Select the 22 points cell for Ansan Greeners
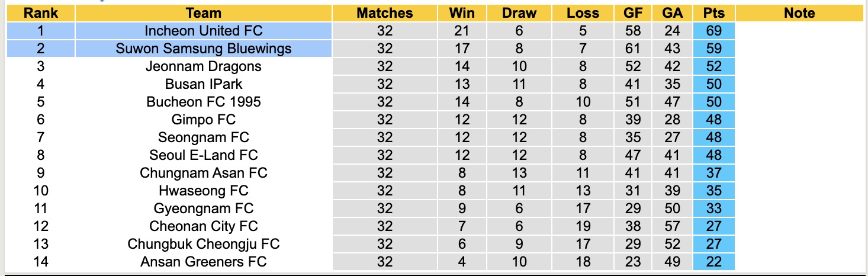 pyautogui.click(x=714, y=261)
